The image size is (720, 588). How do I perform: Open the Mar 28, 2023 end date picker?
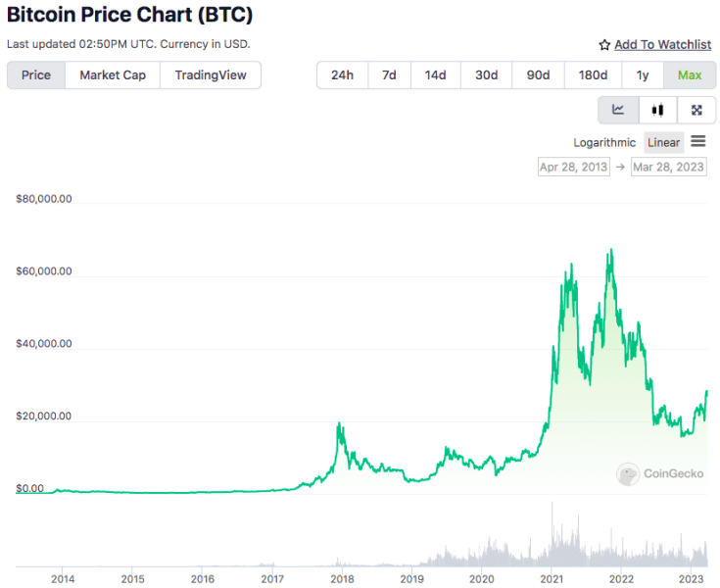669,167
